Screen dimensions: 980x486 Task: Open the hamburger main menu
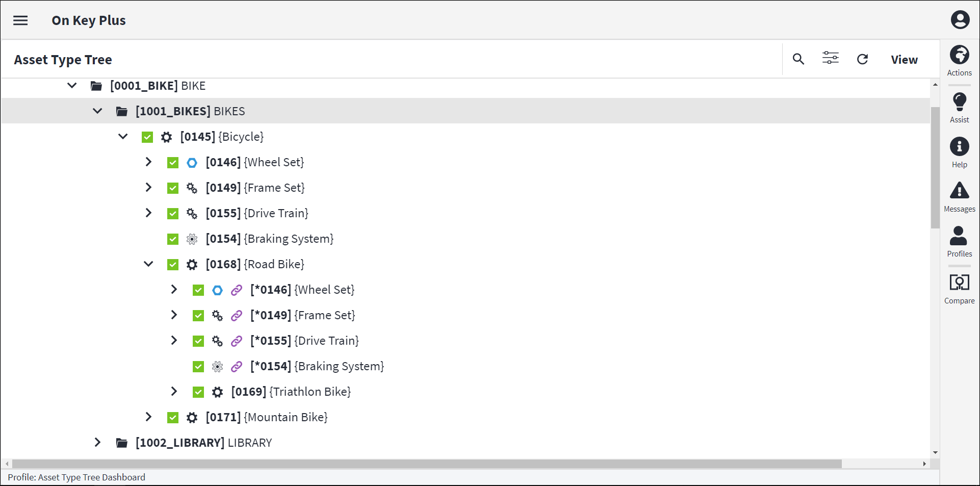pyautogui.click(x=20, y=20)
